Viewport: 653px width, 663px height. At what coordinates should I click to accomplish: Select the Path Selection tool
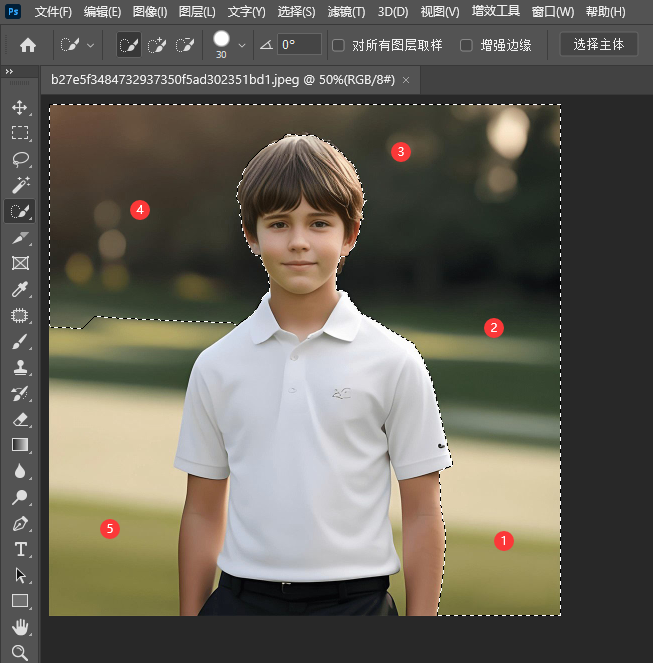20,575
